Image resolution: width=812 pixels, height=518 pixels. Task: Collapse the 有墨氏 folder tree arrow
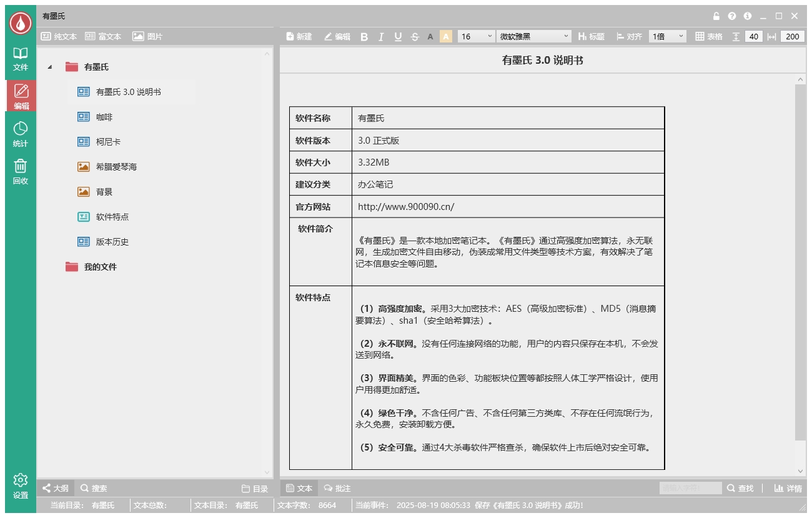50,67
